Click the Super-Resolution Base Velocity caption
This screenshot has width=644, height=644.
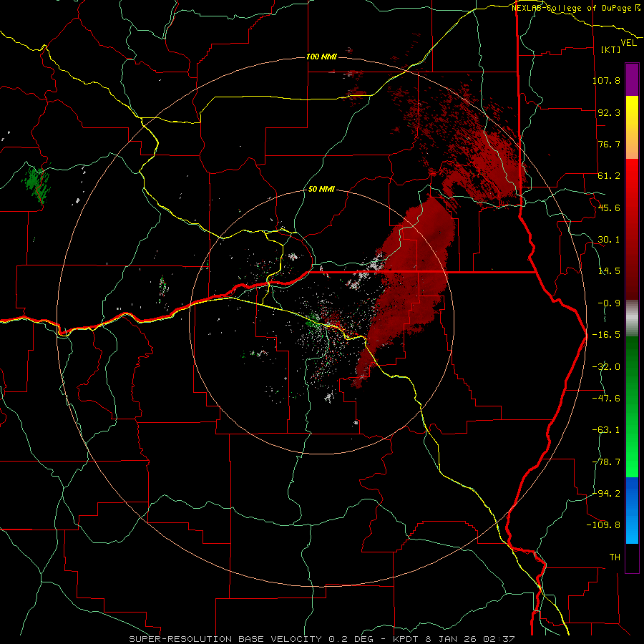click(x=322, y=639)
